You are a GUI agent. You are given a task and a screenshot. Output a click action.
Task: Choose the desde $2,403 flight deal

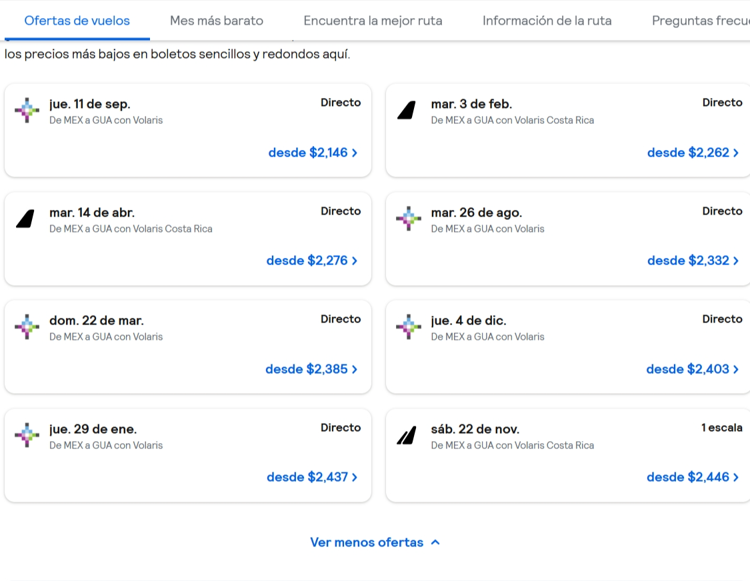(x=692, y=369)
